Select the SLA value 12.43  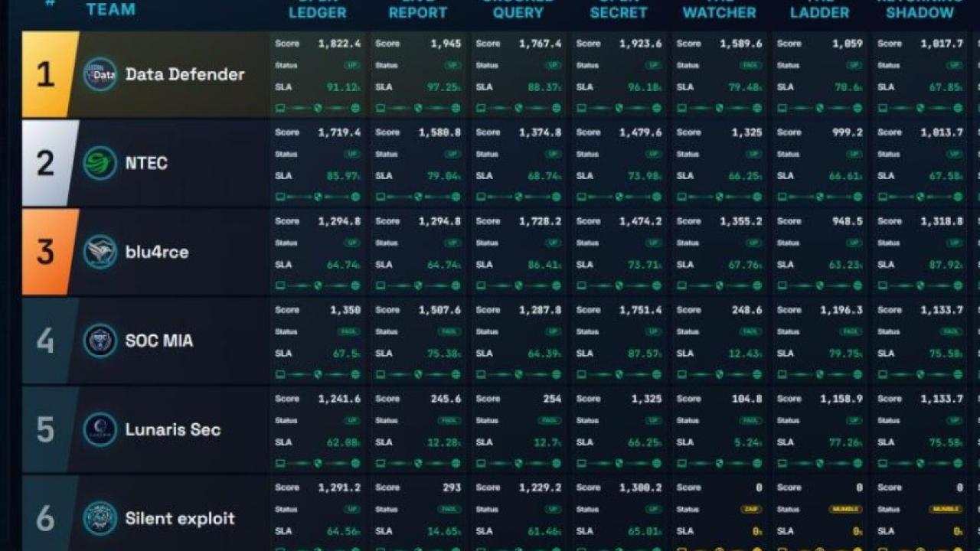[x=745, y=354]
